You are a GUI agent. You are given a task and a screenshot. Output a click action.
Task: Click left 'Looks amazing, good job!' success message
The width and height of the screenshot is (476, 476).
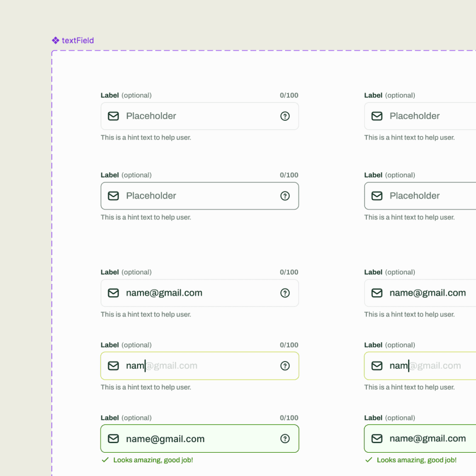point(153,460)
